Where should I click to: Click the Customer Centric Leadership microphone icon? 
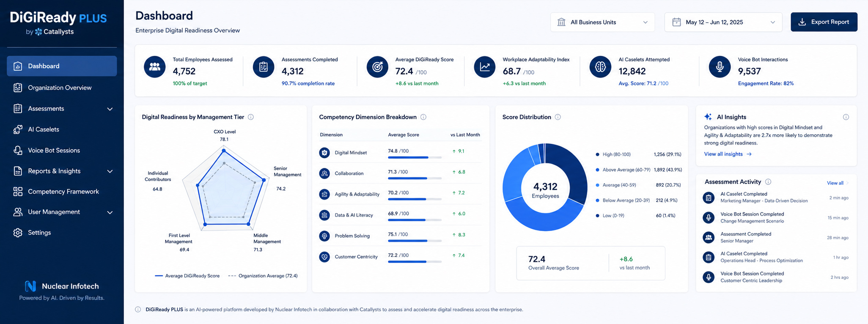tap(709, 277)
